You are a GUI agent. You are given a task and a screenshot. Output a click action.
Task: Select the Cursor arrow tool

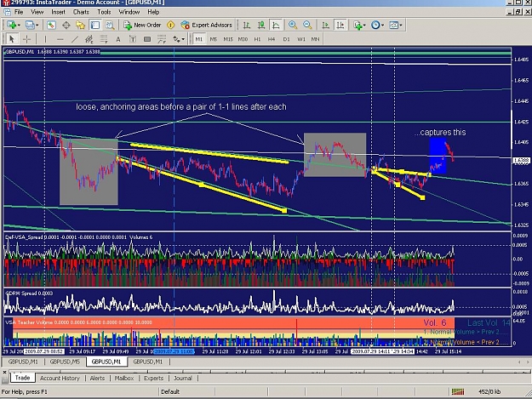click(x=12, y=39)
